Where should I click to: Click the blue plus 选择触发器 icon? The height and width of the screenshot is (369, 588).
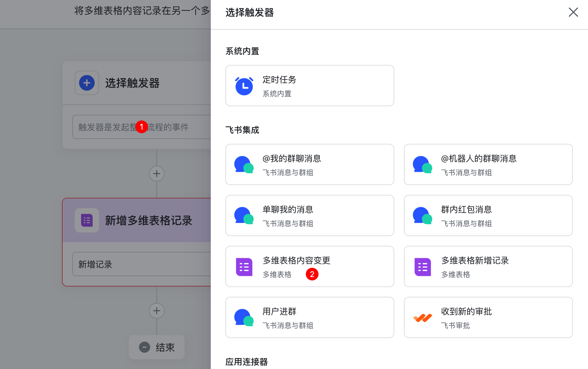[x=87, y=83]
